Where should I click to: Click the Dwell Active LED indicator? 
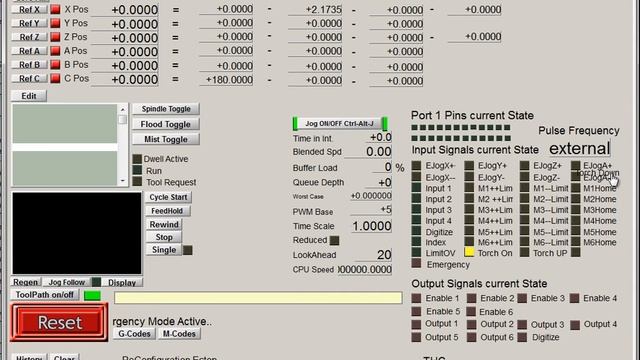tap(137, 159)
